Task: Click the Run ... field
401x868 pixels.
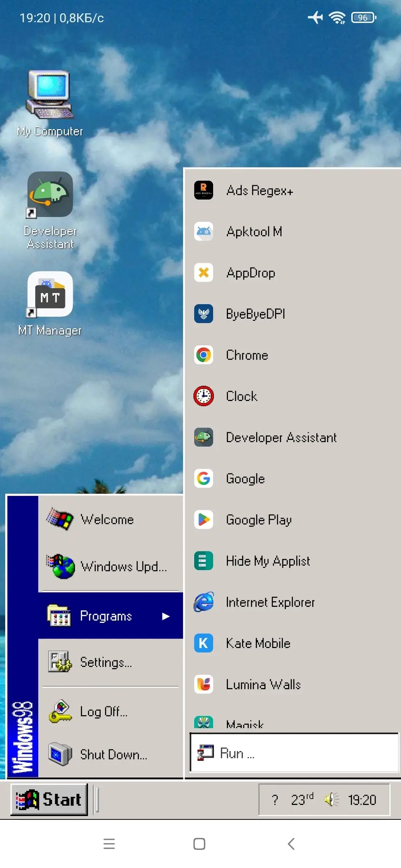Action: 294,753
